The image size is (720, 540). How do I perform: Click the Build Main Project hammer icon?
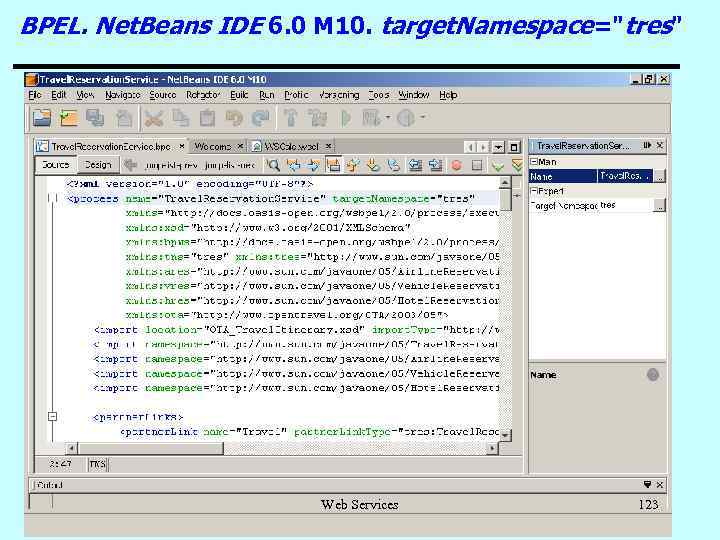pyautogui.click(x=291, y=118)
